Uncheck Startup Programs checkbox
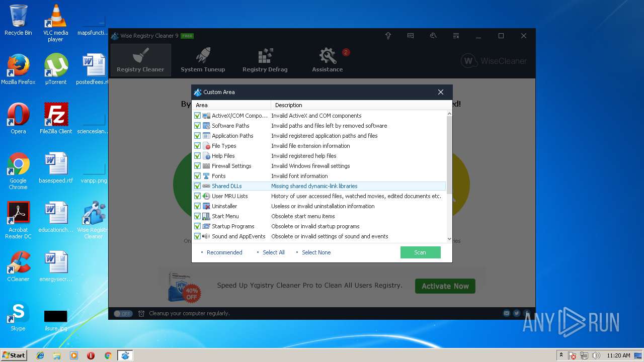 click(197, 226)
